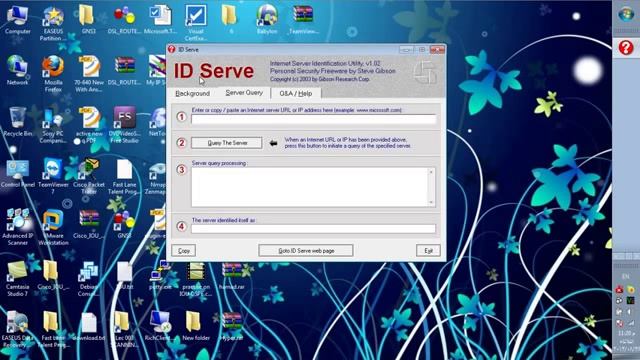The height and width of the screenshot is (360, 640).
Task: Open the New folder icon
Action: click(196, 326)
